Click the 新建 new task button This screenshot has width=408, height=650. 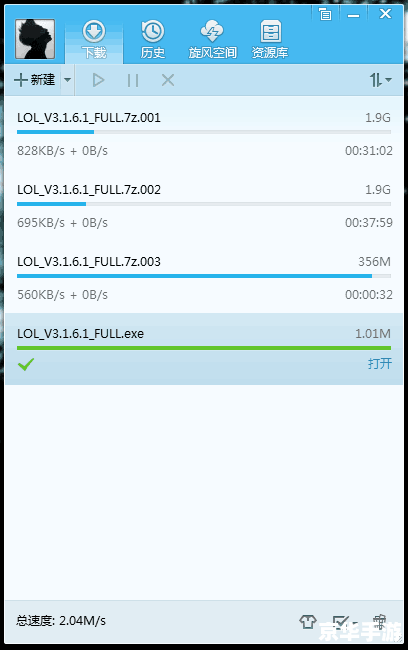point(34,80)
